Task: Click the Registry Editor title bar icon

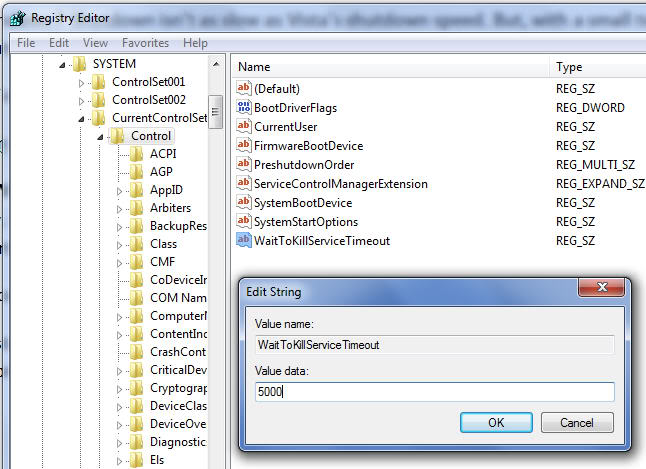Action: coord(17,17)
